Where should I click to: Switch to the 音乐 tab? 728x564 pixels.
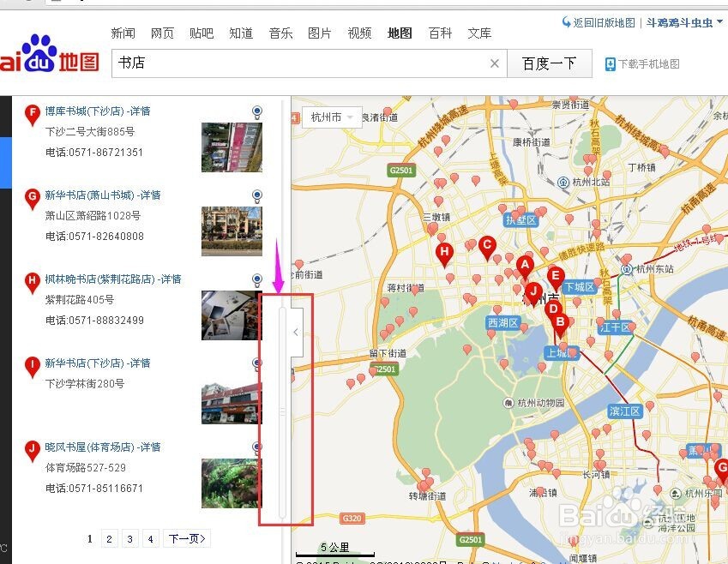coord(280,33)
